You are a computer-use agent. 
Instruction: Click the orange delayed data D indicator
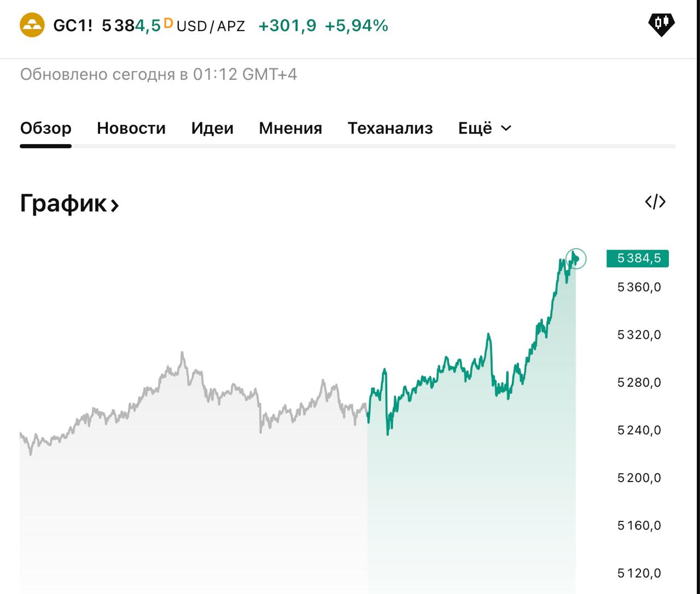(168, 23)
